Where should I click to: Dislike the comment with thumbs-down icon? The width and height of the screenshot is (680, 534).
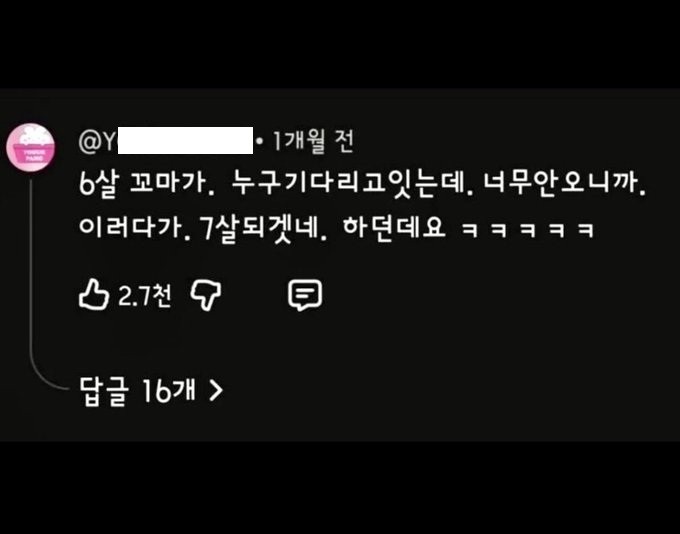206,295
